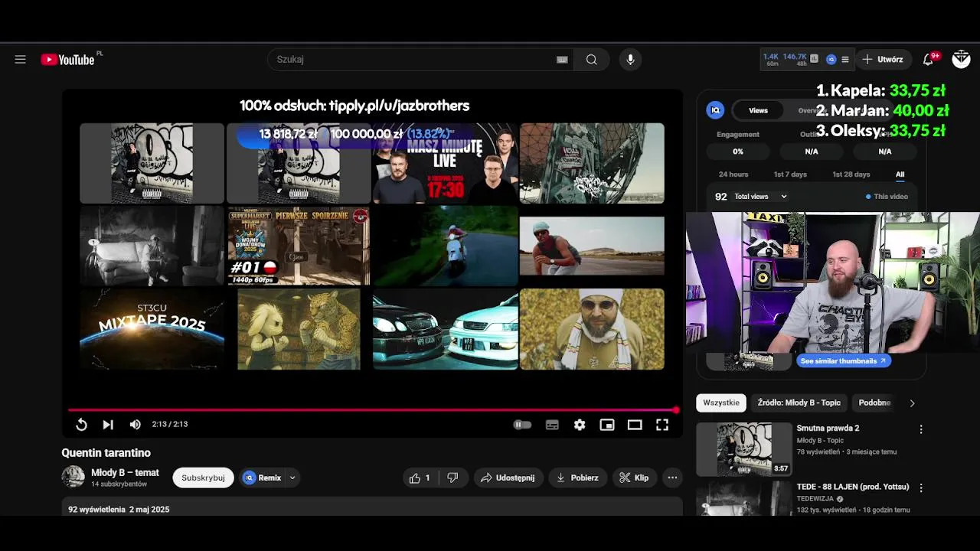Click the Utwórz create button
The image size is (980, 551).
[x=883, y=59]
